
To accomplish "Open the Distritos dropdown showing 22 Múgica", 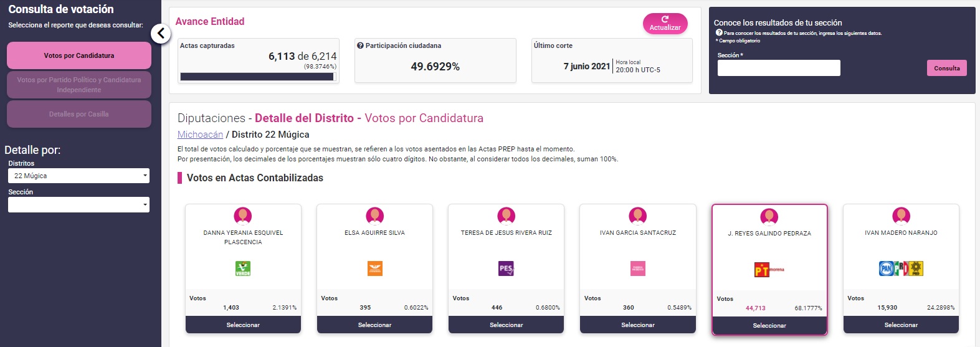I will pos(78,176).
